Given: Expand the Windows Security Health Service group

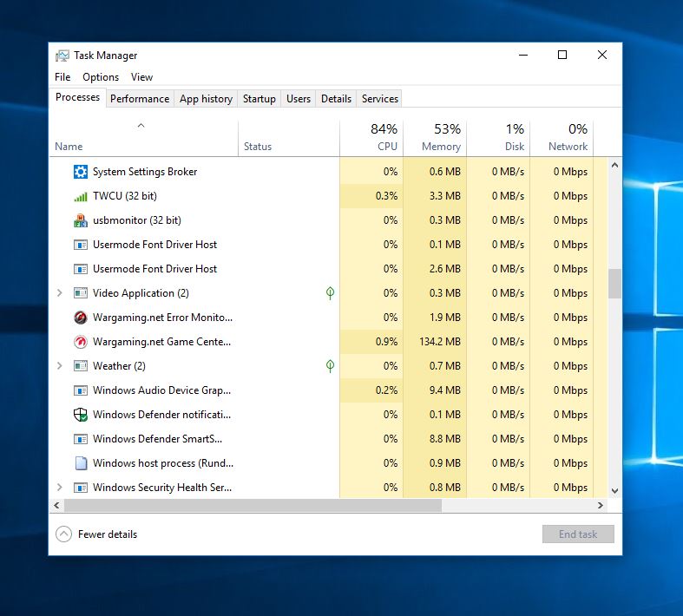Looking at the screenshot, I should pos(59,488).
